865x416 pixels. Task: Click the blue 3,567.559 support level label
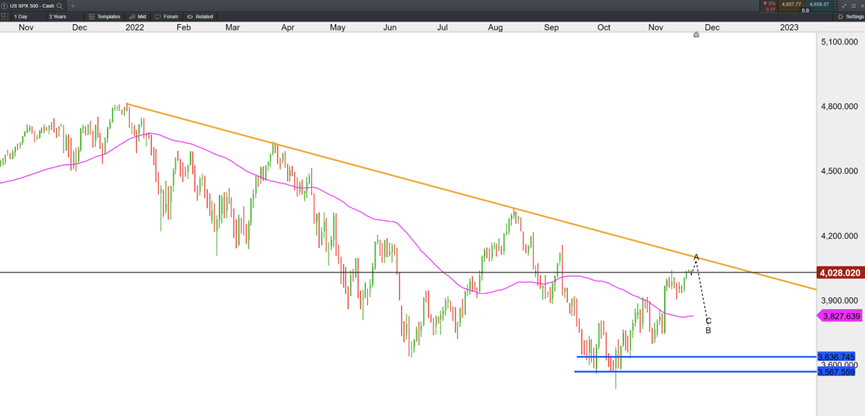[x=836, y=372]
